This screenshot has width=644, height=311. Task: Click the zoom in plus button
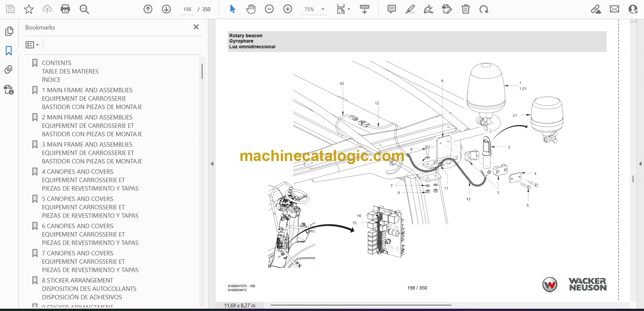point(288,9)
